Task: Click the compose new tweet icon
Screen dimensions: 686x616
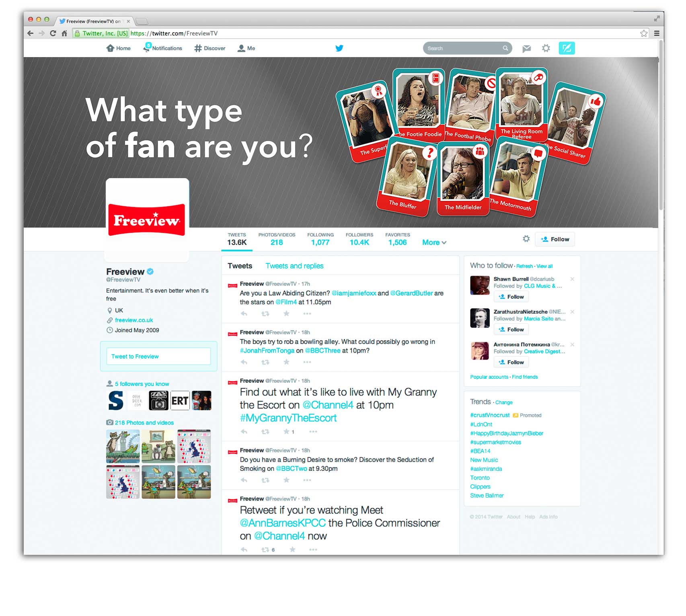Action: pos(566,48)
